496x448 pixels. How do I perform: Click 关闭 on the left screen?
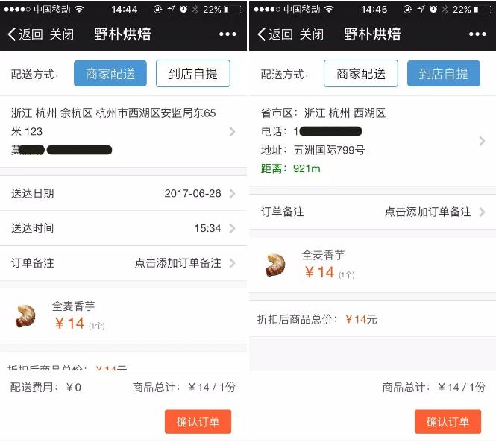click(x=62, y=34)
